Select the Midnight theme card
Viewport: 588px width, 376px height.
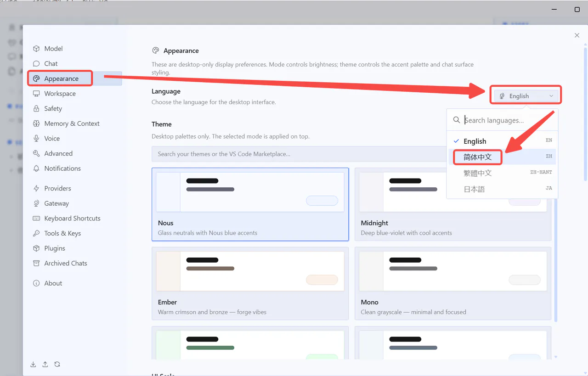[453, 204]
